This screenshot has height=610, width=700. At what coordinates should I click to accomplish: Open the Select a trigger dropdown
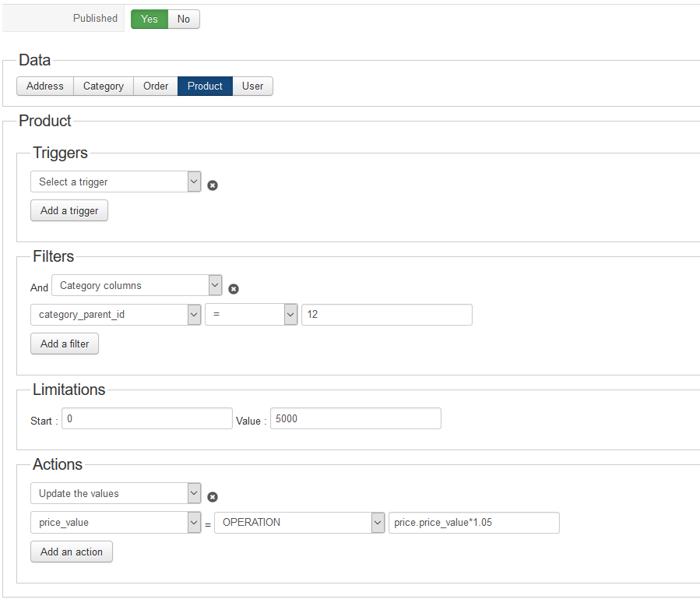point(115,182)
